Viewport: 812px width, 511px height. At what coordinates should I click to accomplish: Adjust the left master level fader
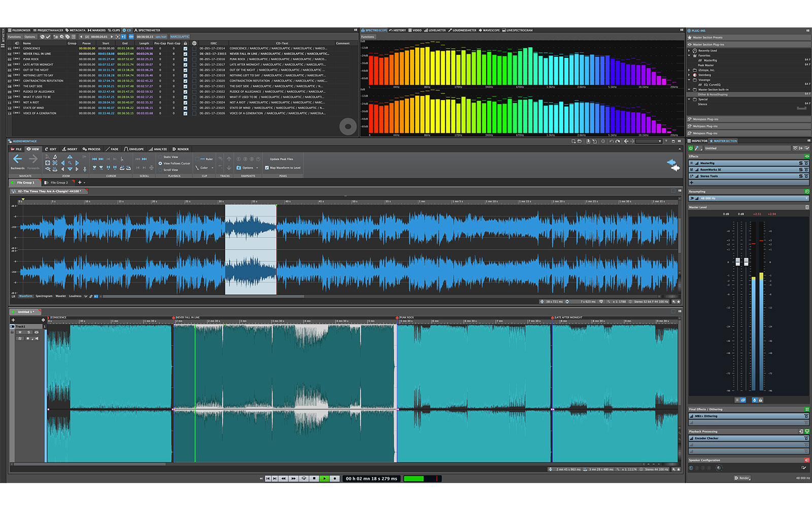(x=738, y=262)
